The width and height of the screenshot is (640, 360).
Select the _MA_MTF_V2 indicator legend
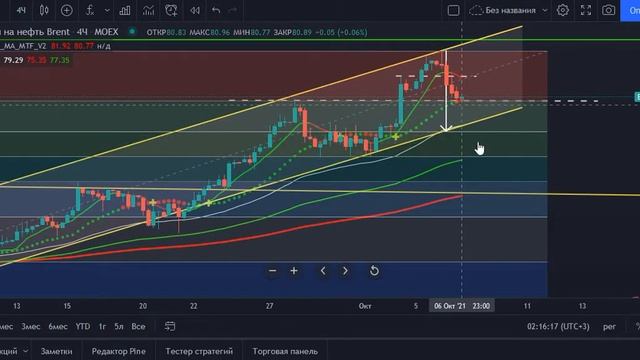pos(23,46)
